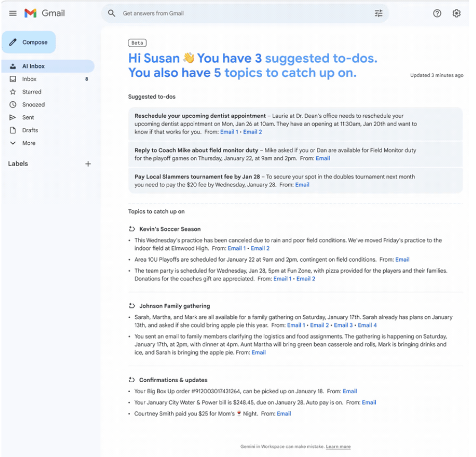476x457 pixels.
Task: Click the Beta badge
Action: [137, 43]
